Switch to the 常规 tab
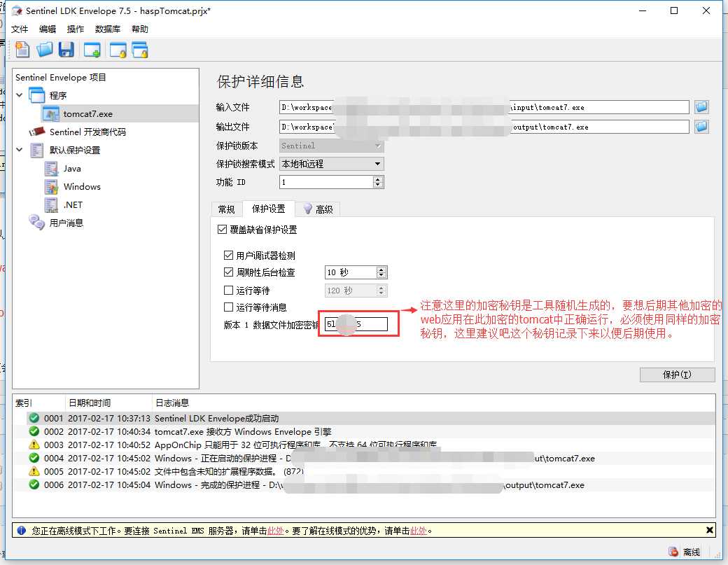Image resolution: width=728 pixels, height=565 pixels. [x=227, y=209]
